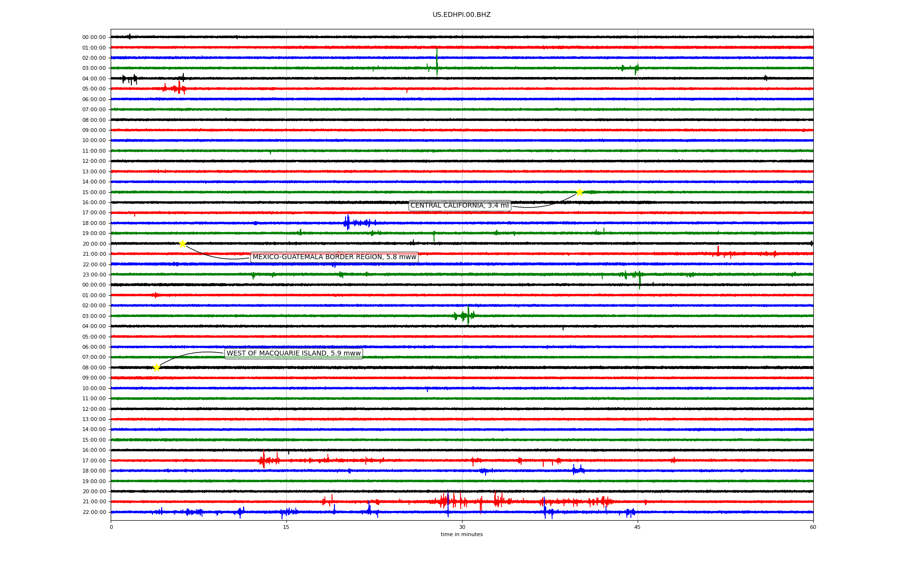Click the US.EDHPI.00.BHZ plot title
Image resolution: width=924 pixels, height=578 pixels.
click(x=461, y=15)
